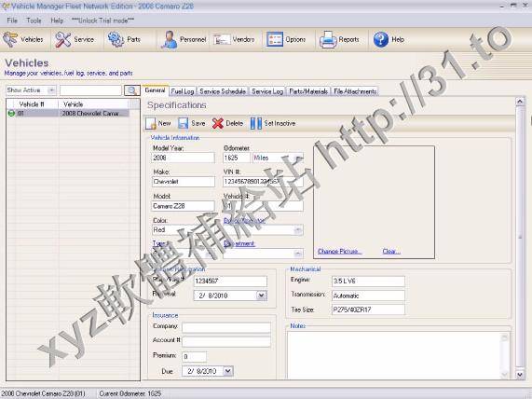Open the Vendors card icon
Image resolution: width=532 pixels, height=399 pixels.
coord(222,40)
